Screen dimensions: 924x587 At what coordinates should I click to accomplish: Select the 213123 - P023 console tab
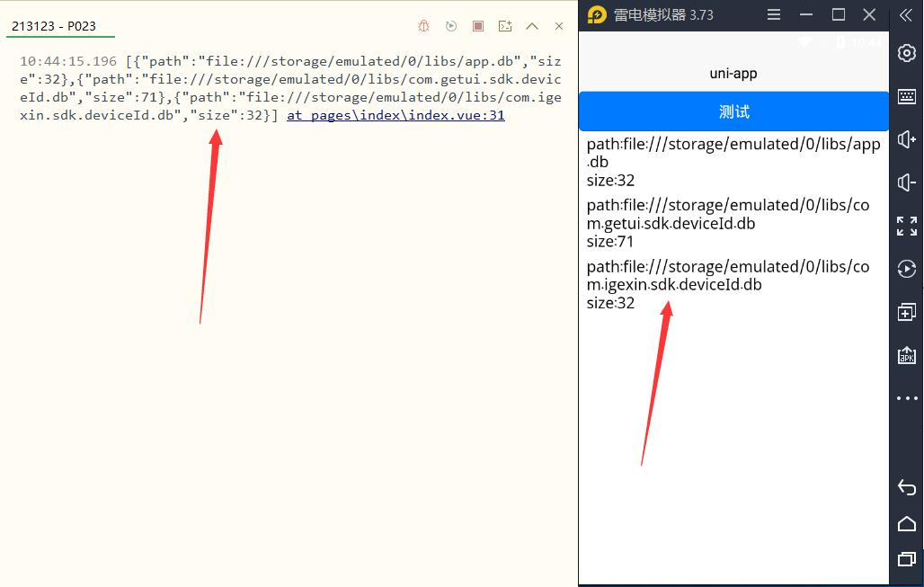pyautogui.click(x=54, y=26)
